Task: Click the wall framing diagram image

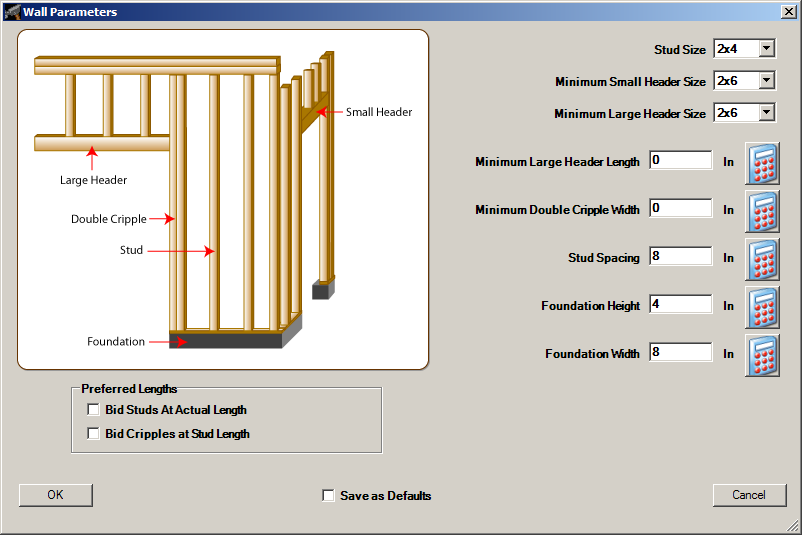Action: coord(223,199)
